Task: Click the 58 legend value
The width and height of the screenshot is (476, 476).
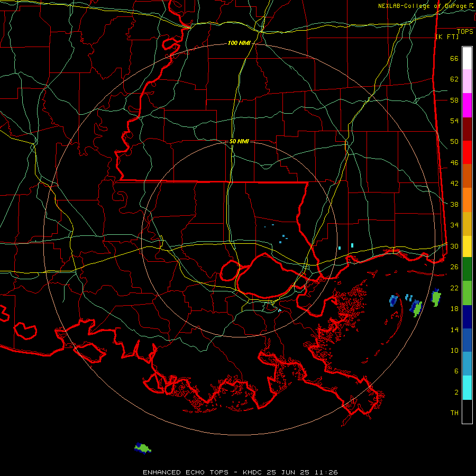Action: [x=454, y=100]
